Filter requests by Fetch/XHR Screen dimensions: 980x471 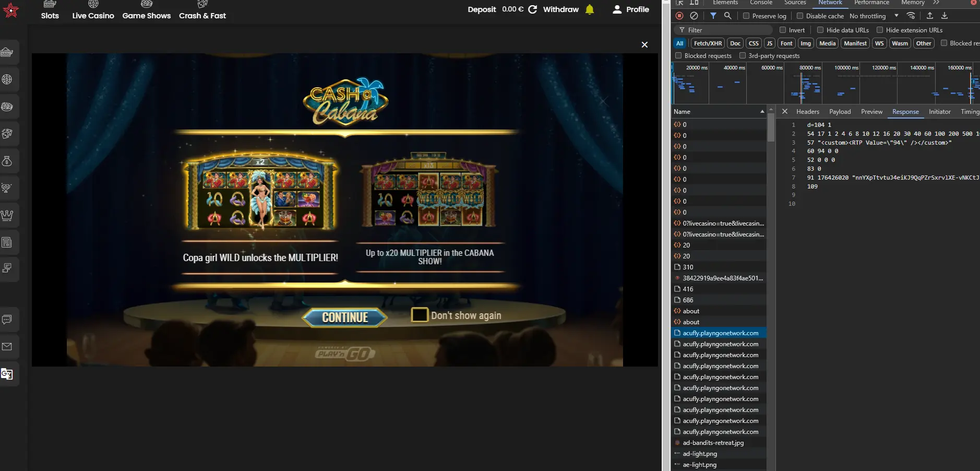tap(708, 43)
